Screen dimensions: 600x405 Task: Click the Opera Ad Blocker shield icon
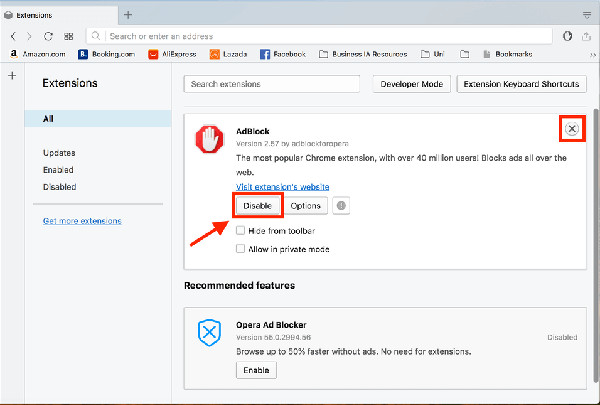[x=209, y=332]
